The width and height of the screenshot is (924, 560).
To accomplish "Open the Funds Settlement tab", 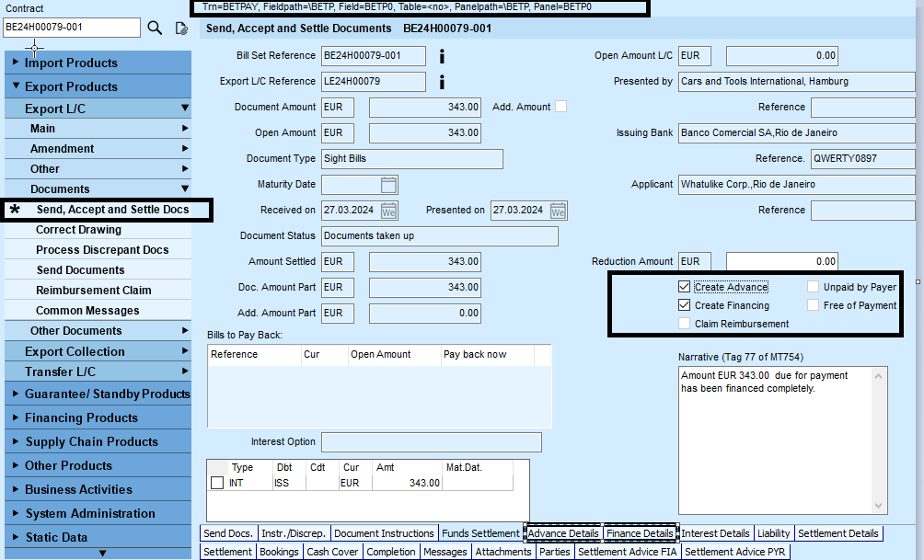I will point(480,533).
